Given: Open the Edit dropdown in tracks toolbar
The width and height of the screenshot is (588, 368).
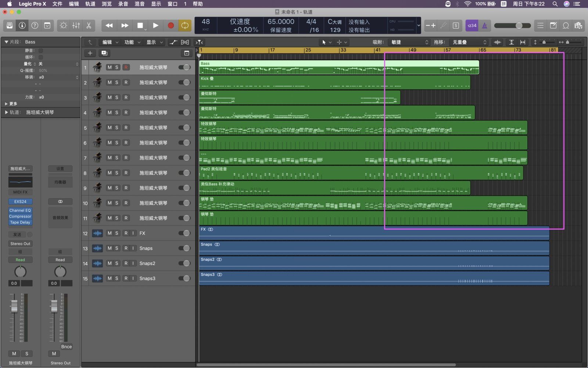Looking at the screenshot, I should click(110, 42).
